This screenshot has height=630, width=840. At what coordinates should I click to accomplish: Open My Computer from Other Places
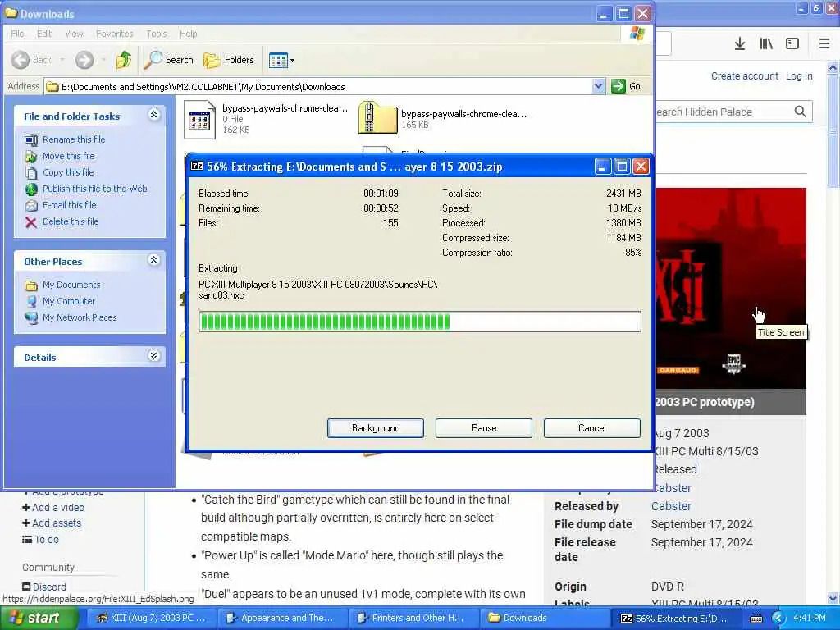(x=69, y=302)
